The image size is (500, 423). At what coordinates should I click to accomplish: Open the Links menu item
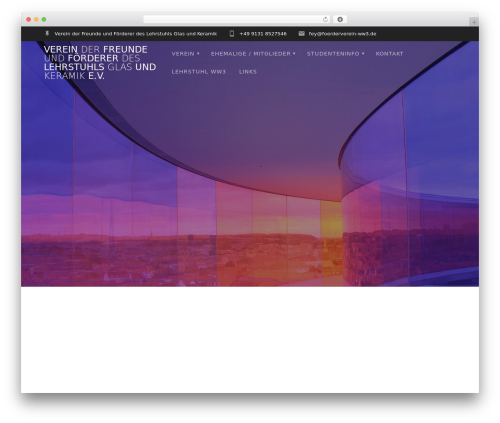248,72
